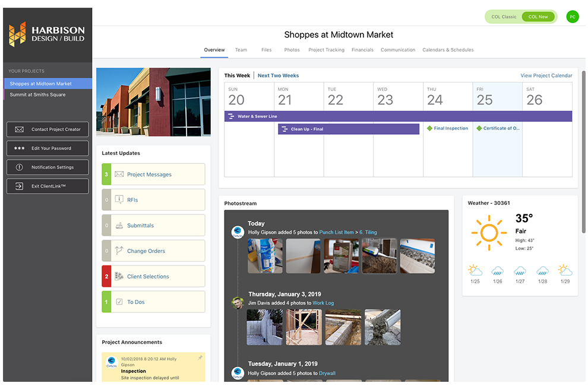Click the Final Inspection milestone marker
Screen dimensions: 588x386
pos(430,128)
